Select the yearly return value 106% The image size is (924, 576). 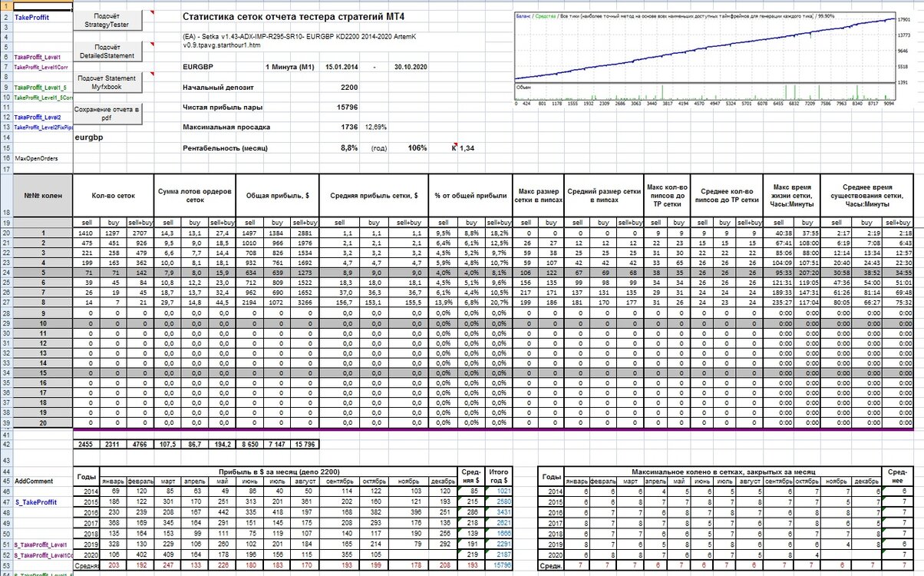pyautogui.click(x=417, y=147)
